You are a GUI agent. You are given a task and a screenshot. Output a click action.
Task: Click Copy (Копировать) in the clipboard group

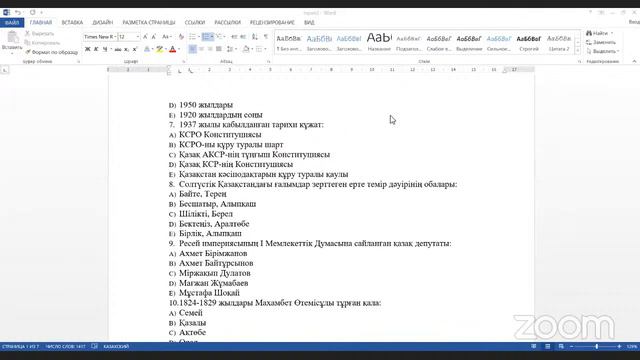click(x=42, y=43)
